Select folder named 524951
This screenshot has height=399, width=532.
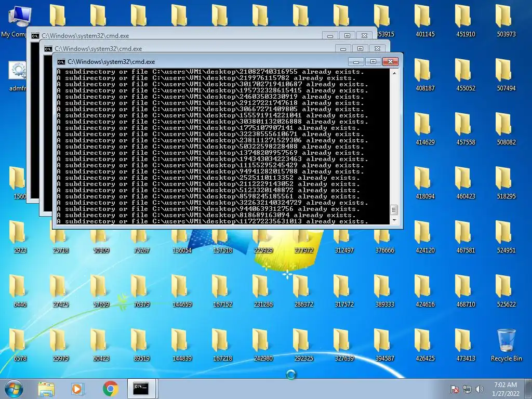[506, 236]
